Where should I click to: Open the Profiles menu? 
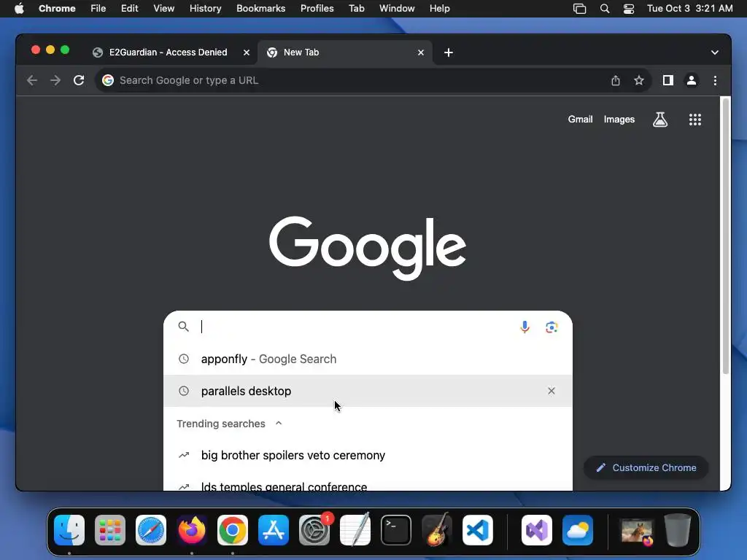(x=317, y=9)
